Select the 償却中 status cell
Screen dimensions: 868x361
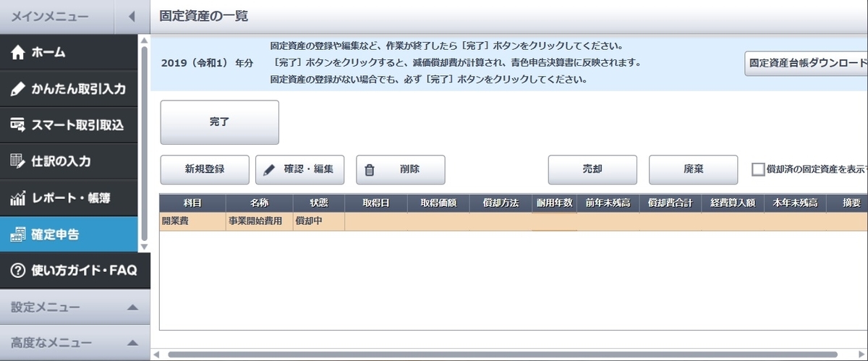318,221
